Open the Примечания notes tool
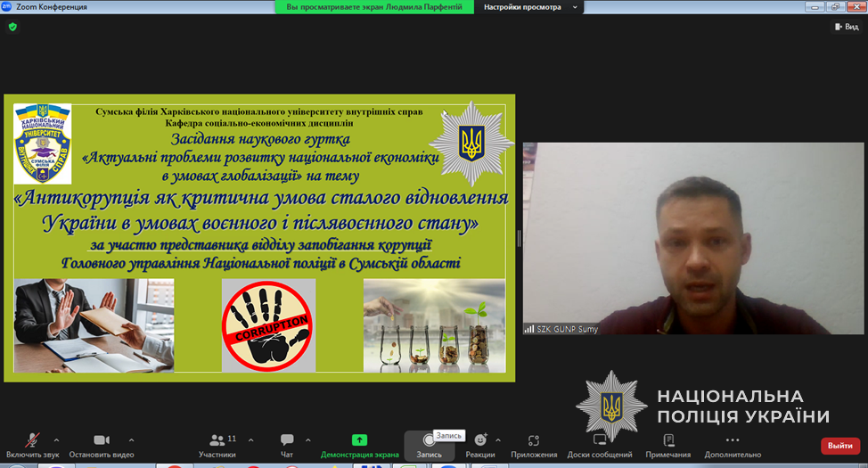Screen dimensions: 868x468 click(668, 445)
